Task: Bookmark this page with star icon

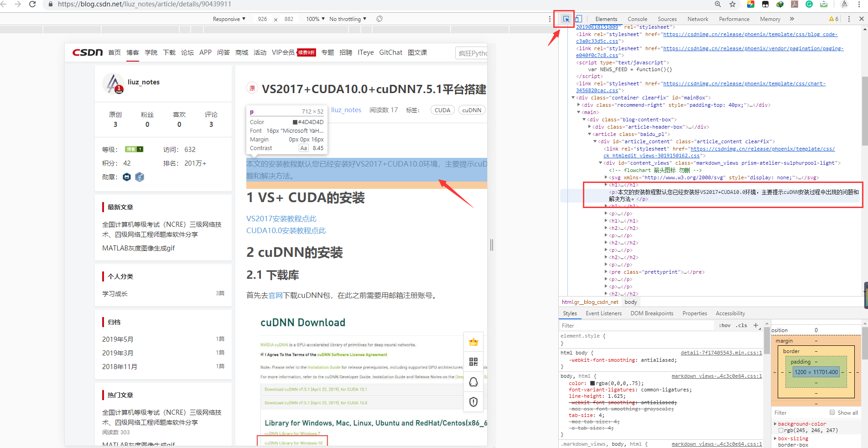Action: [733, 4]
